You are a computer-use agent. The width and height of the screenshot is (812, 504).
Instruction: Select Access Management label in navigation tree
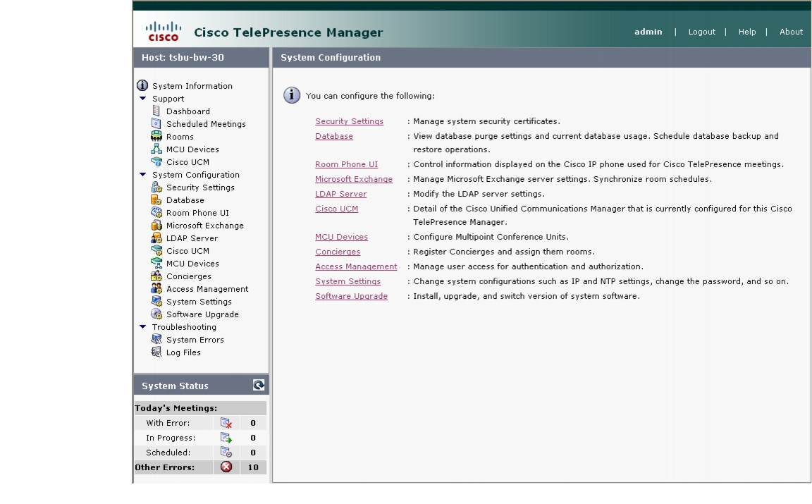[207, 289]
